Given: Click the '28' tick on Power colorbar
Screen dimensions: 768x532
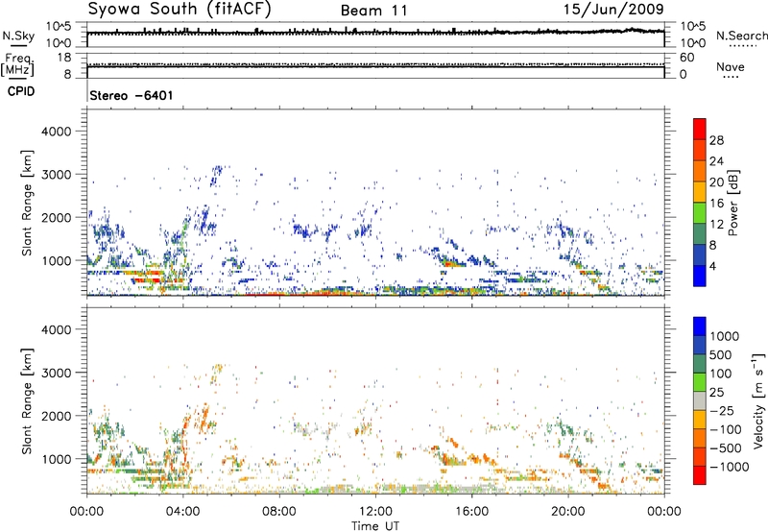Looking at the screenshot, I should (716, 140).
